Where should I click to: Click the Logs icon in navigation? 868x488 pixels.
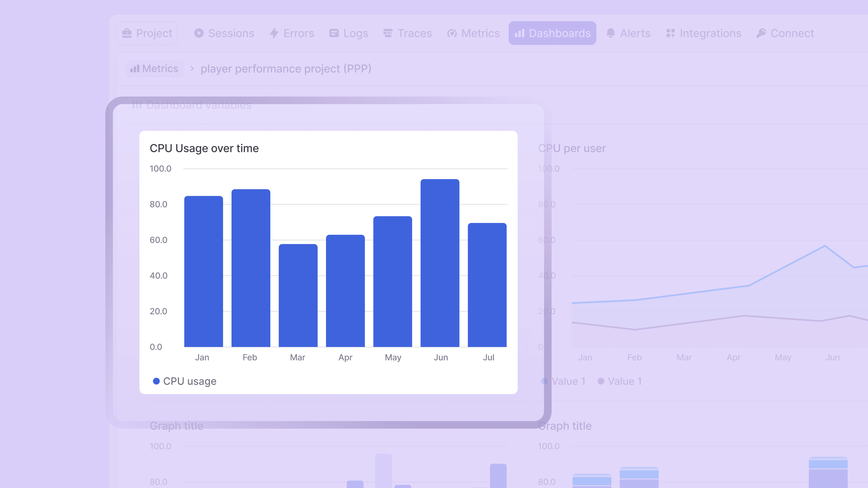click(x=334, y=33)
